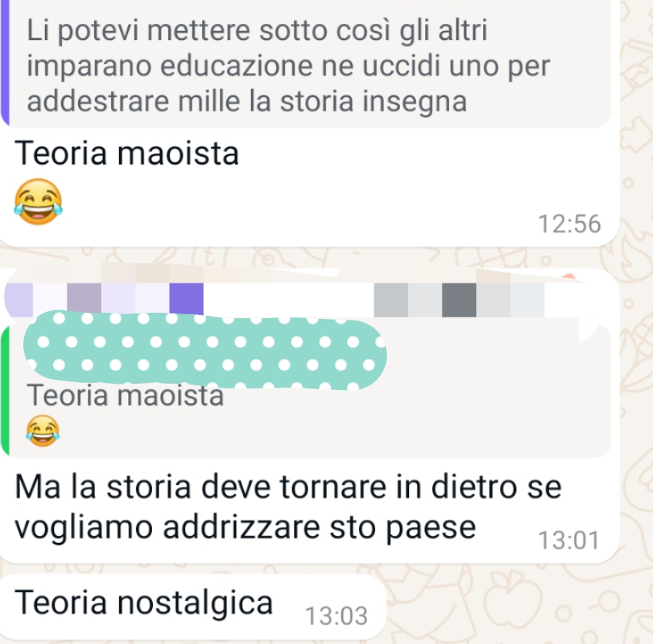Tap the small laughing emoji in quoted reply
This screenshot has height=644, width=653.
pyautogui.click(x=42, y=431)
